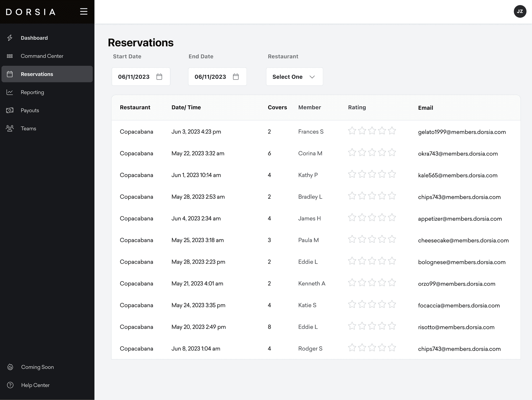Open the JZ user avatar menu
This screenshot has height=400, width=532.
(x=520, y=11)
